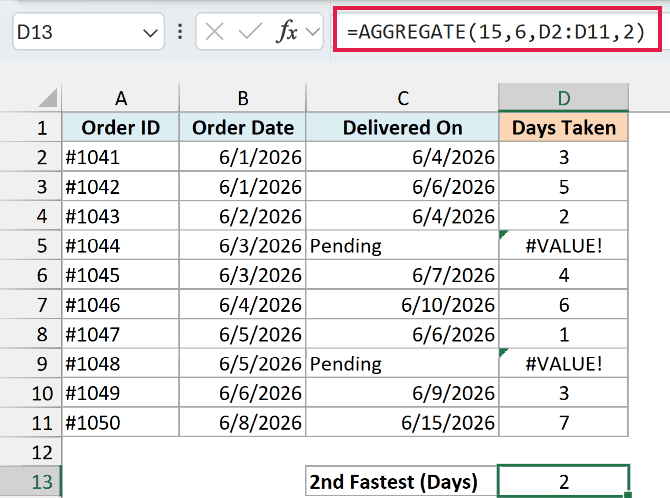Select Pending cell for order #1048
The image size is (670, 498).
point(403,363)
